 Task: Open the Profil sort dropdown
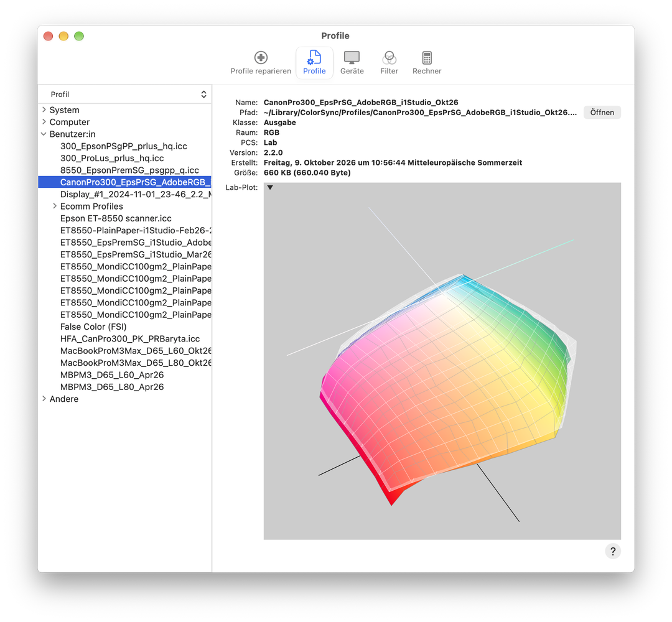point(125,95)
